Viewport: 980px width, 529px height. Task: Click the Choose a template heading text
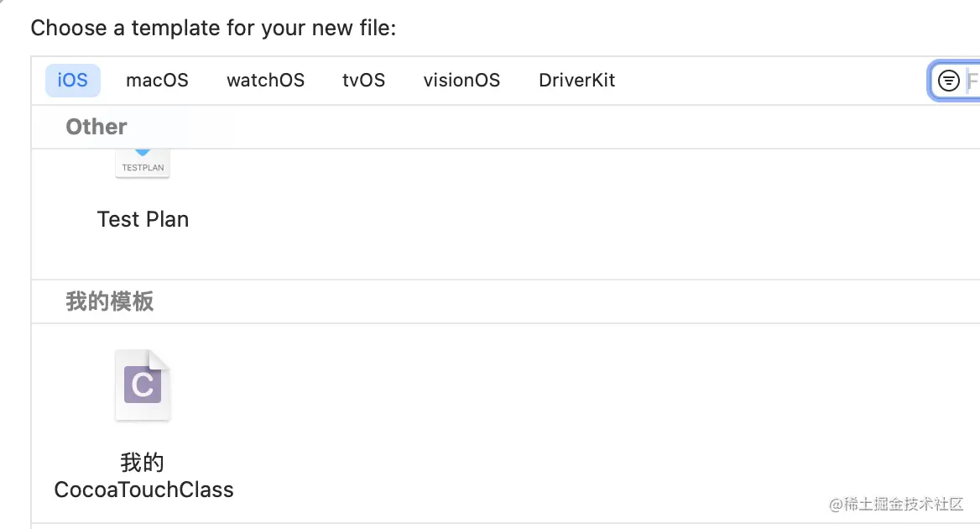point(213,29)
